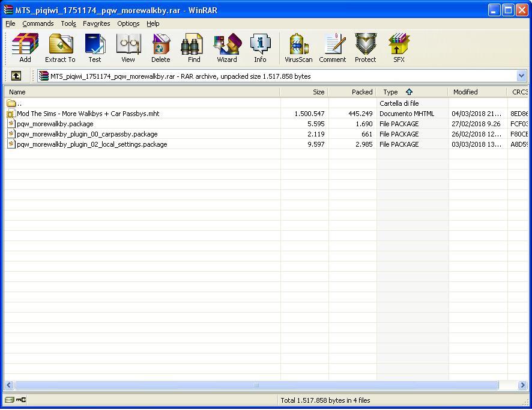The width and height of the screenshot is (532, 410).
Task: Show archive Info
Action: tap(260, 48)
